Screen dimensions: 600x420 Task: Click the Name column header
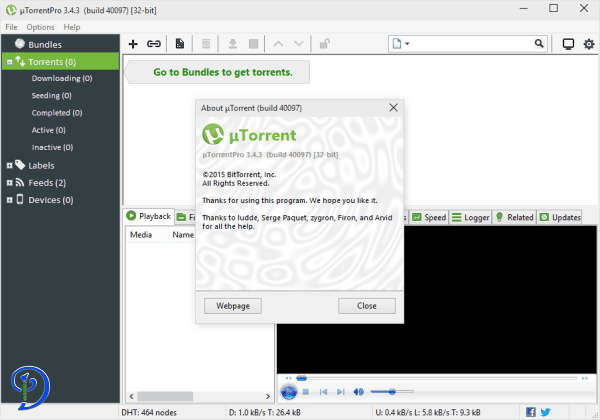[x=183, y=235]
